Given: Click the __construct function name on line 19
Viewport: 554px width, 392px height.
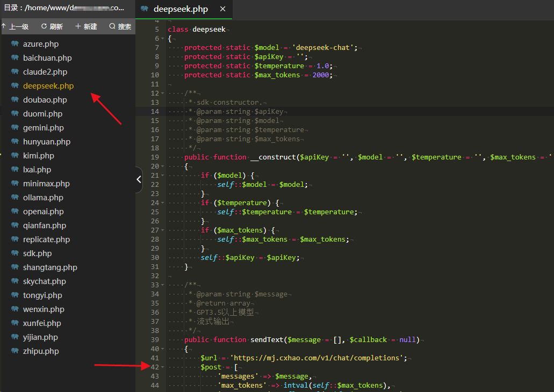Looking at the screenshot, I should click(x=273, y=157).
